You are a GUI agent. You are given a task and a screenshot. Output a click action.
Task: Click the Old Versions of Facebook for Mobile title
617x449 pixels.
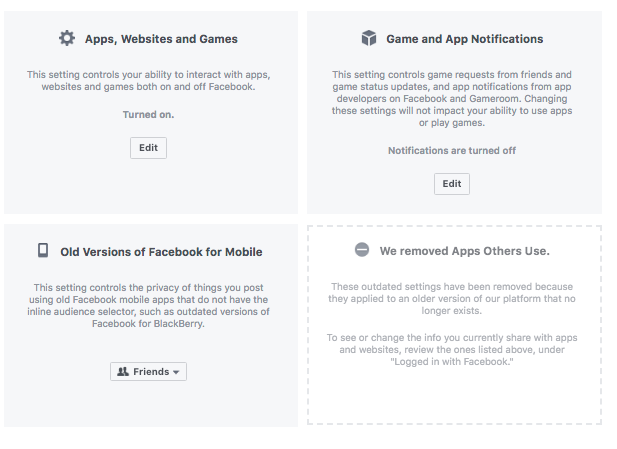coord(161,252)
